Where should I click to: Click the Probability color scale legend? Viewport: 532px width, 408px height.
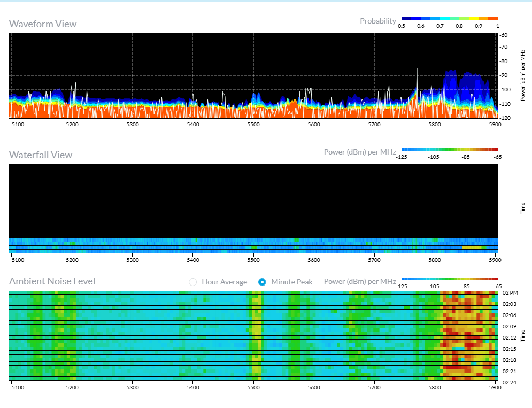pos(449,18)
